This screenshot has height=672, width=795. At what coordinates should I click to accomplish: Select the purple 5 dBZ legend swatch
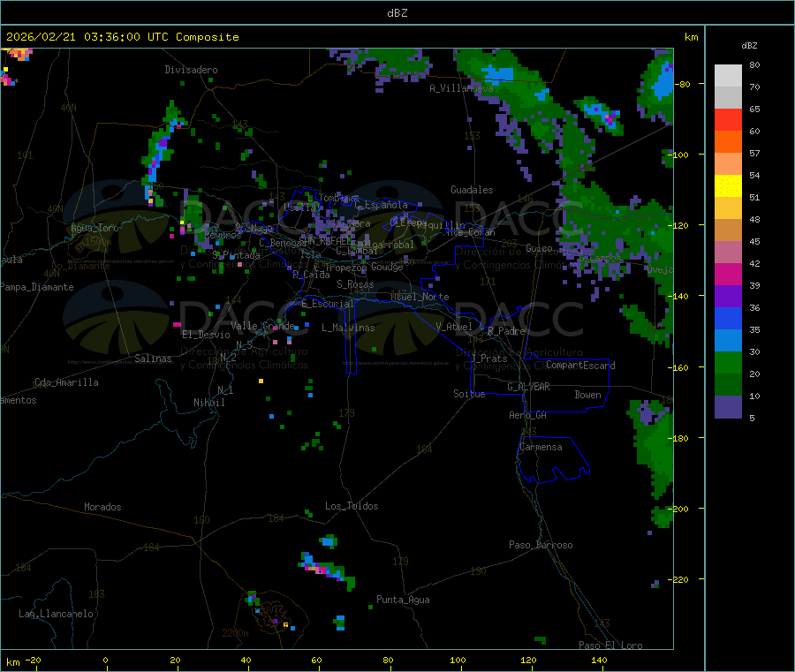728,407
